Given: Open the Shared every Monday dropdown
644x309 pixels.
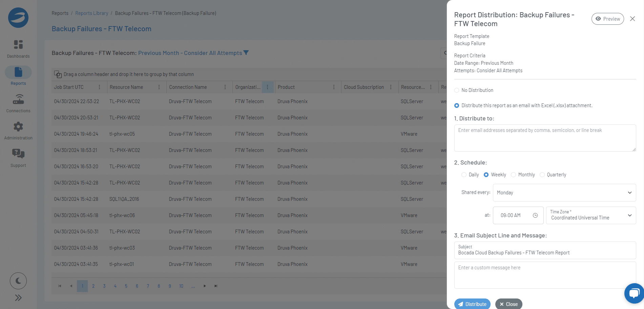Looking at the screenshot, I should (x=564, y=193).
